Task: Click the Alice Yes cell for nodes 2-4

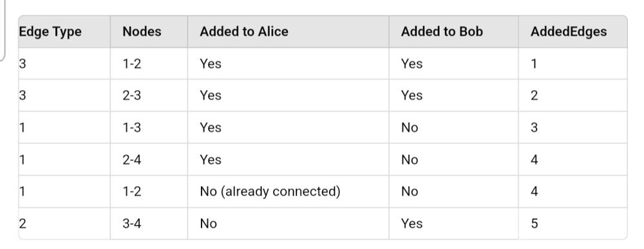Action: point(288,159)
